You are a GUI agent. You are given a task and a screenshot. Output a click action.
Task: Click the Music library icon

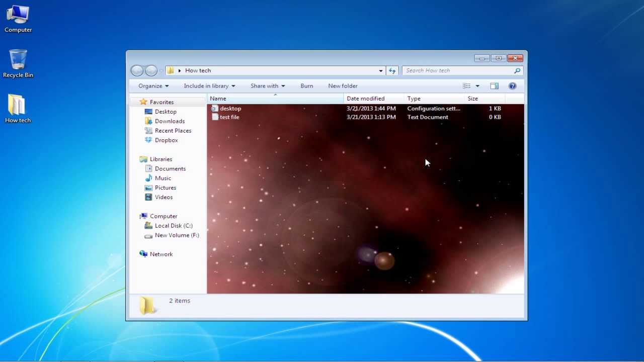pos(148,178)
